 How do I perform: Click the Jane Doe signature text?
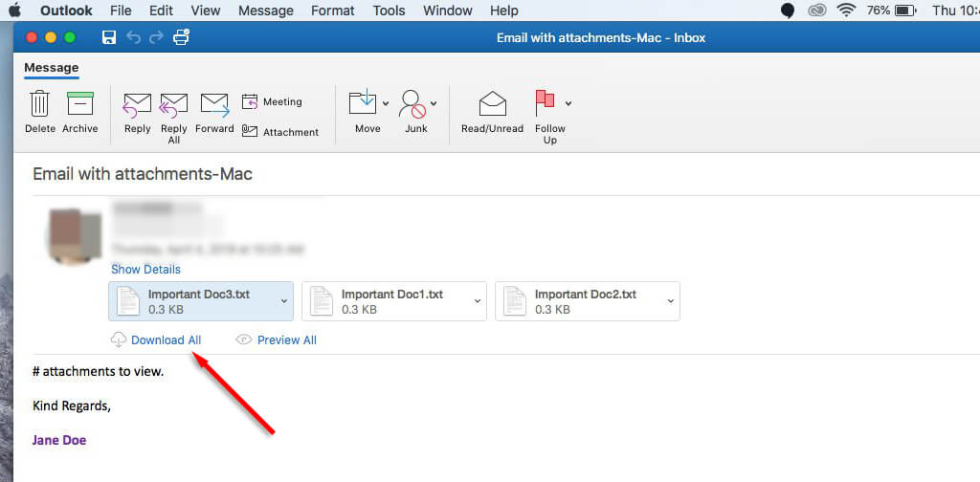59,440
